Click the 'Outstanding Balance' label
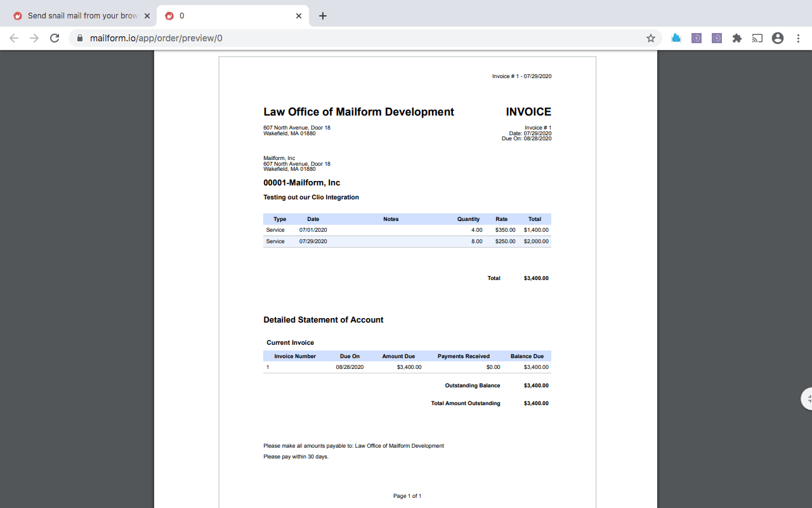The height and width of the screenshot is (508, 812). tap(473, 385)
